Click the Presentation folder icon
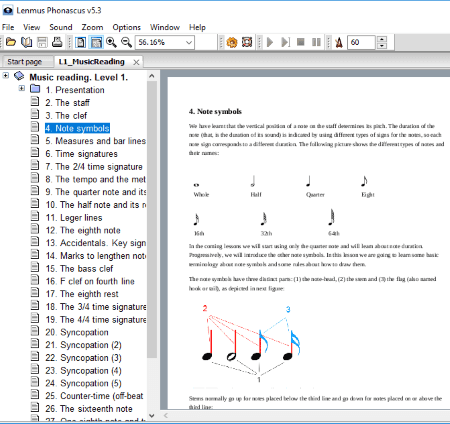This screenshot has height=424, width=450. pyautogui.click(x=35, y=89)
